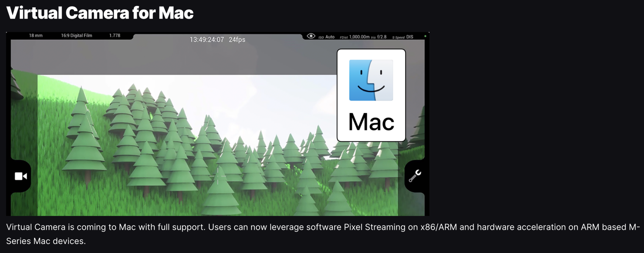Select the 18 mm focal length value

[x=36, y=35]
